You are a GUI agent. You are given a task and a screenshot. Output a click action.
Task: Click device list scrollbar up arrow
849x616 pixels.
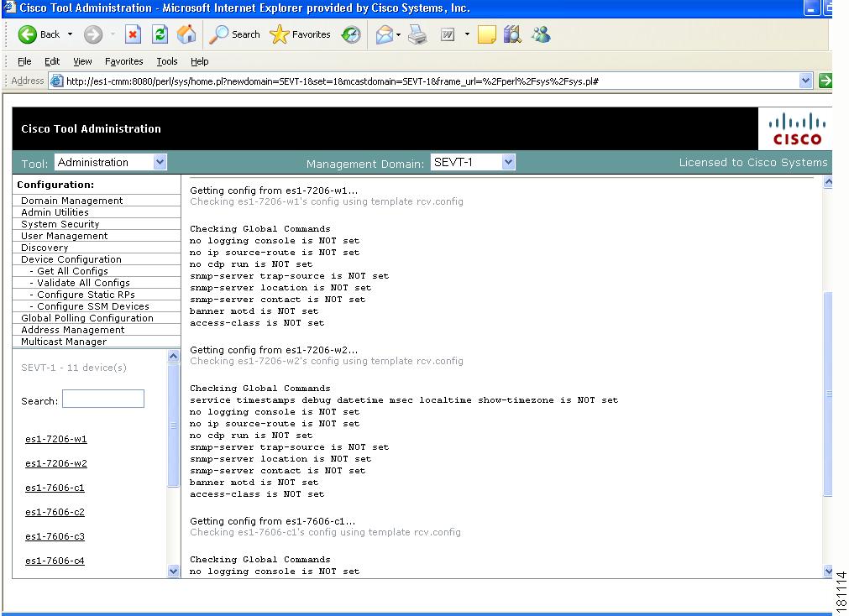[x=173, y=356]
